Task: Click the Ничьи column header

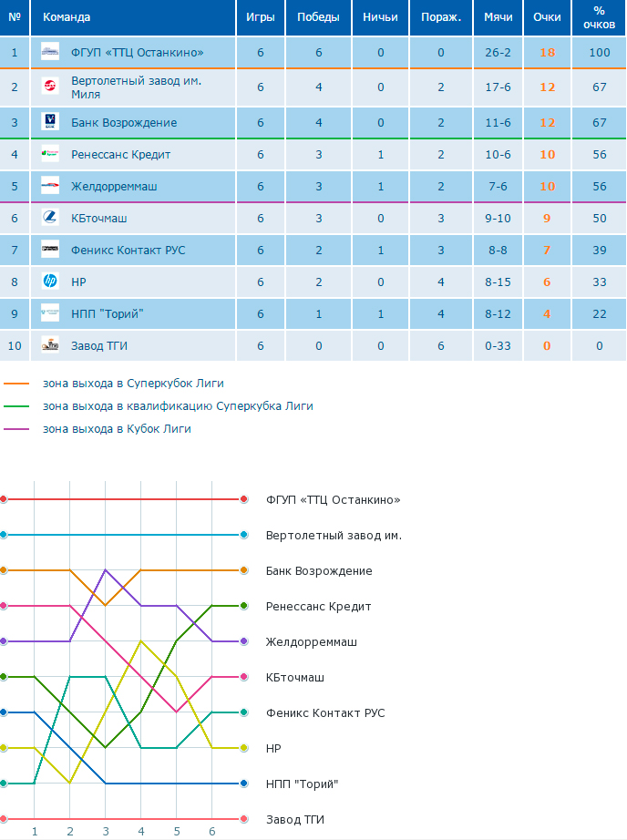Action: [x=380, y=17]
